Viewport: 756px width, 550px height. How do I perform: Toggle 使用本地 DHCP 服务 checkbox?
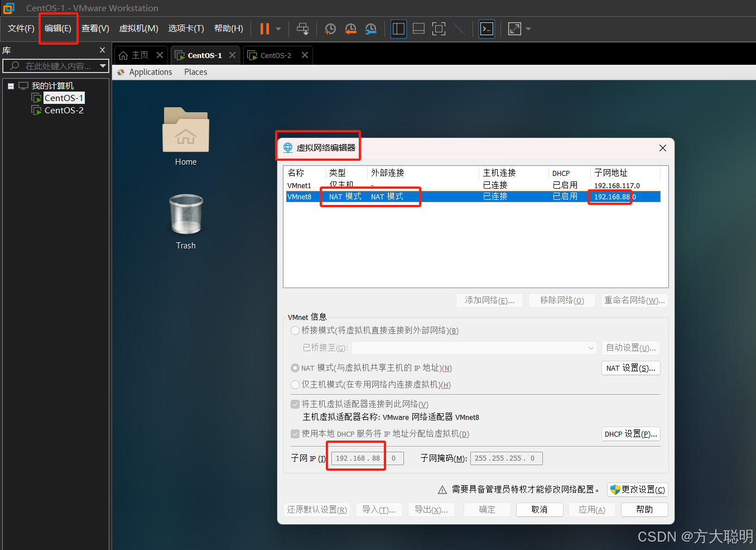coord(295,434)
